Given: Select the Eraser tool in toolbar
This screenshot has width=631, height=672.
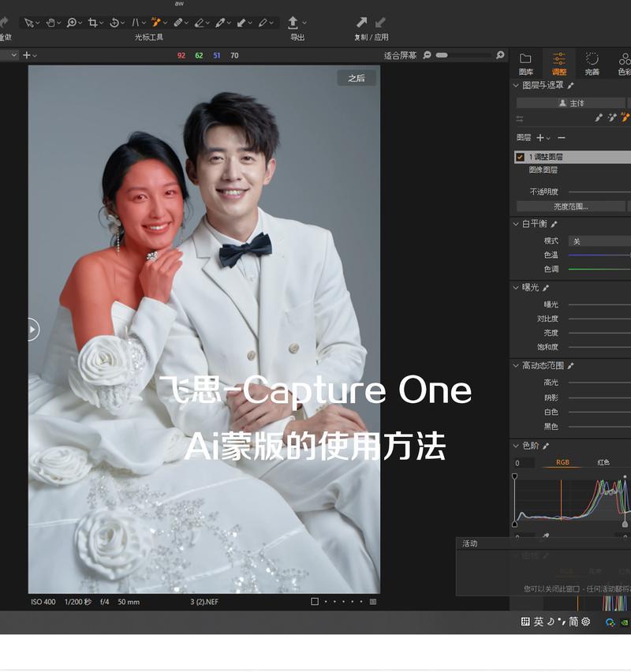Looking at the screenshot, I should [199, 23].
